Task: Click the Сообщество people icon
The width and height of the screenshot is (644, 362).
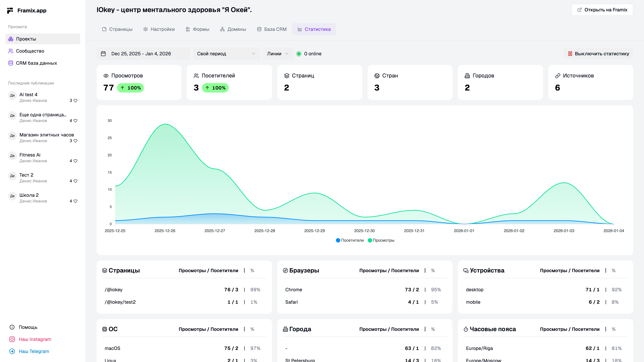Action: click(x=11, y=51)
